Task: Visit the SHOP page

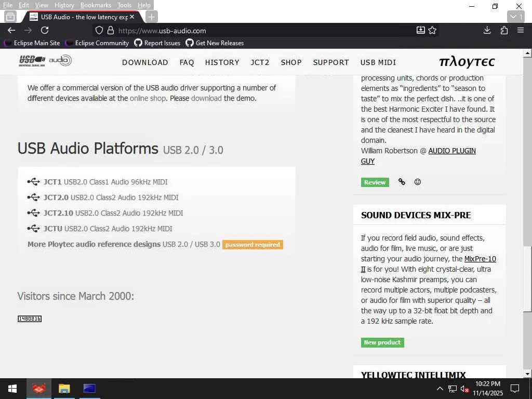Action: click(x=291, y=62)
